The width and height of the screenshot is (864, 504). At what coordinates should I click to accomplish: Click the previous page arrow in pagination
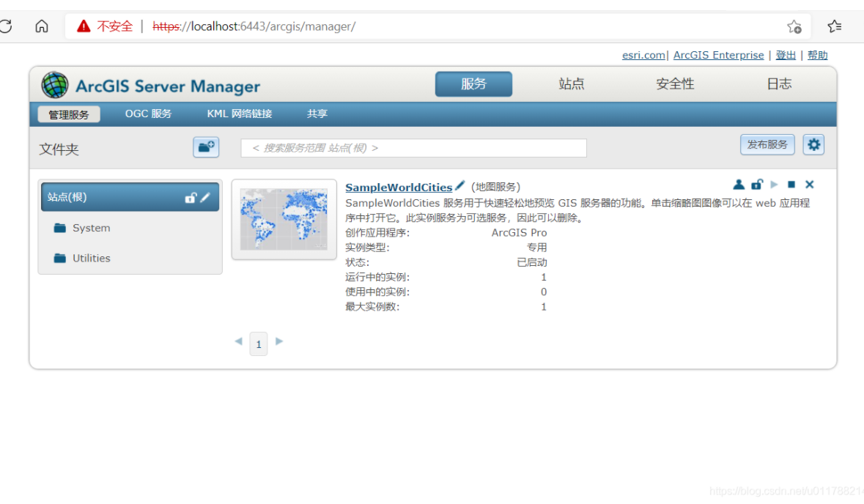click(238, 342)
